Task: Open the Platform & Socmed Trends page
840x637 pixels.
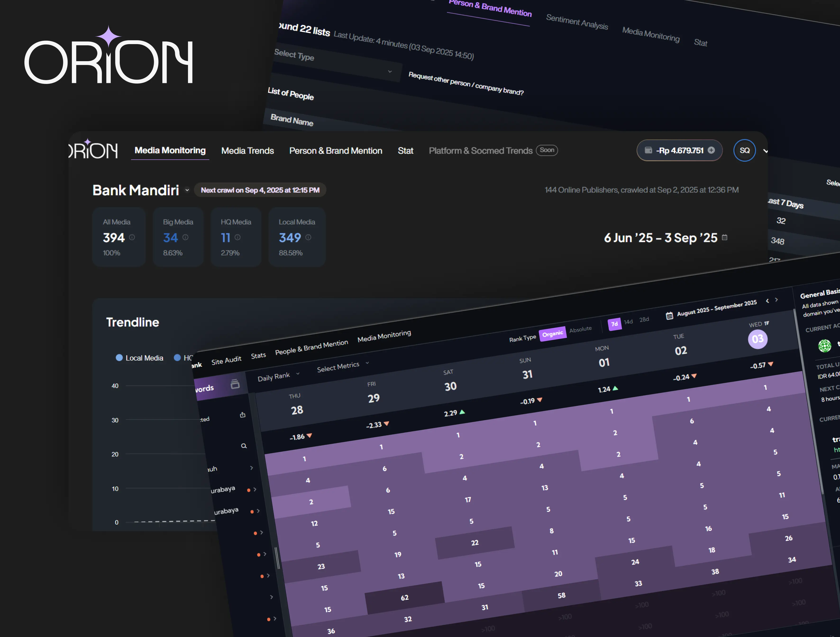Action: 480,150
